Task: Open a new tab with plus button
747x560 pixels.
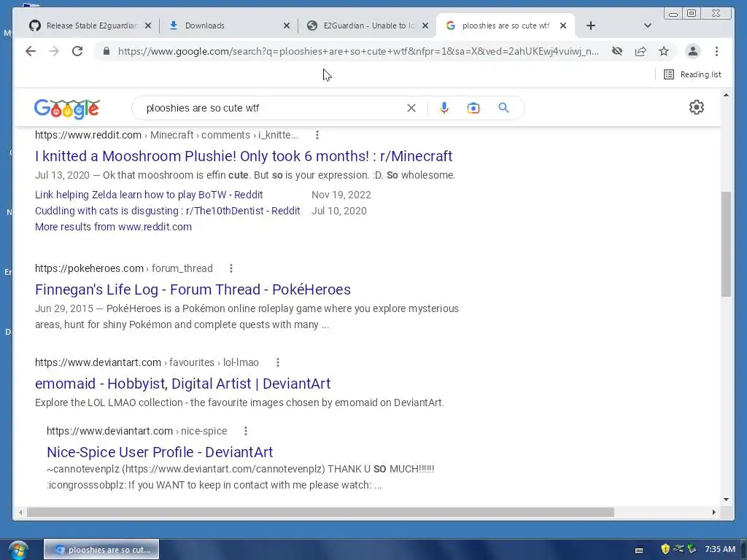Action: [591, 26]
